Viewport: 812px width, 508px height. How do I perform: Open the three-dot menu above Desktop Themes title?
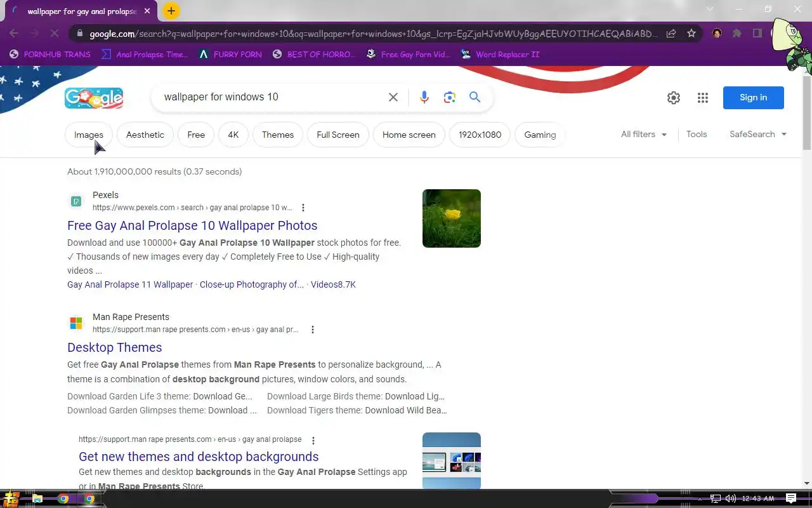coord(313,330)
